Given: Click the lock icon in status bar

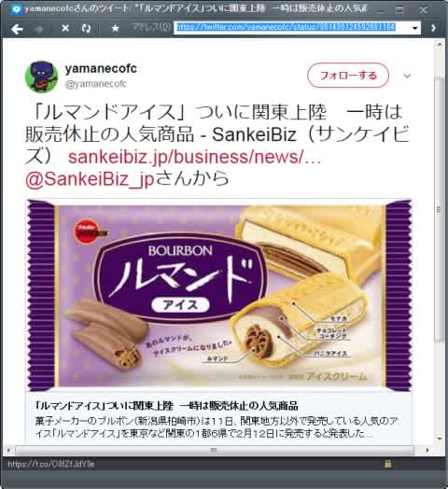Looking at the screenshot, I should click(387, 464).
